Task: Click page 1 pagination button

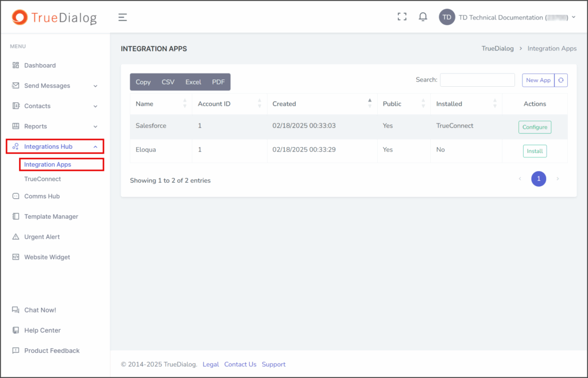Action: click(x=539, y=179)
